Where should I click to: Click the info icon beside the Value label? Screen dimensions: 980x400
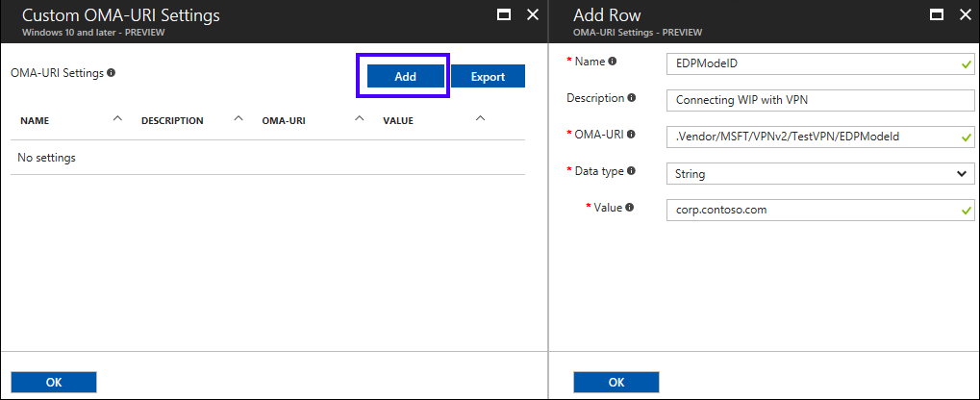pos(629,207)
